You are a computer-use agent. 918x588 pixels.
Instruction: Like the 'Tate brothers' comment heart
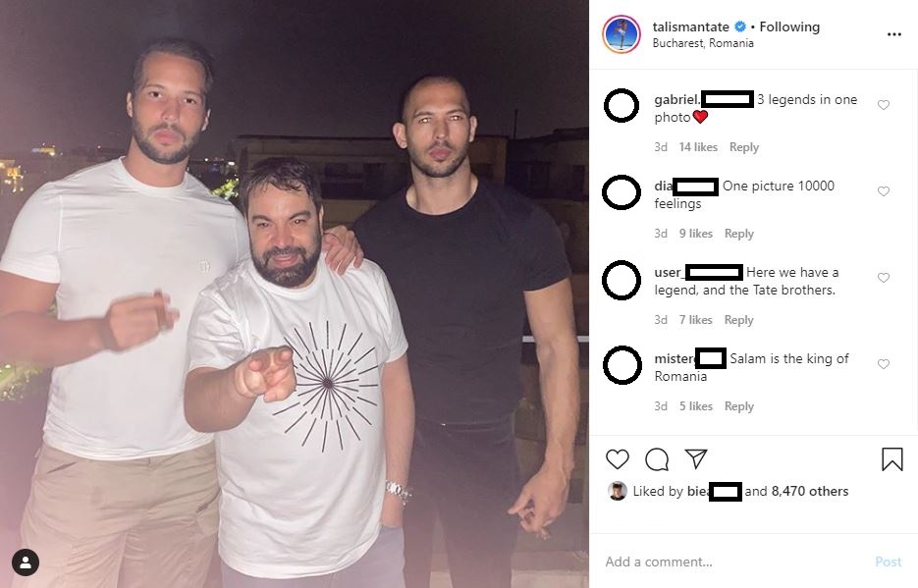point(884,278)
